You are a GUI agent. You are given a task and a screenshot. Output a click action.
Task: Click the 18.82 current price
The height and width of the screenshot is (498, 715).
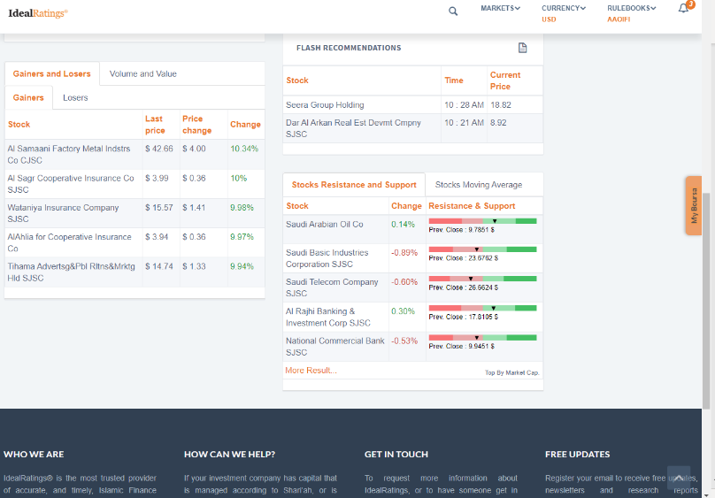(x=501, y=105)
